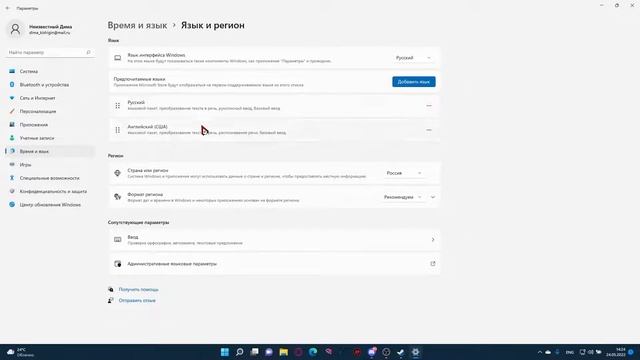Viewport: 640px width, 360px height.
Task: Launch Microsoft Edge from the taskbar
Action: click(313, 352)
